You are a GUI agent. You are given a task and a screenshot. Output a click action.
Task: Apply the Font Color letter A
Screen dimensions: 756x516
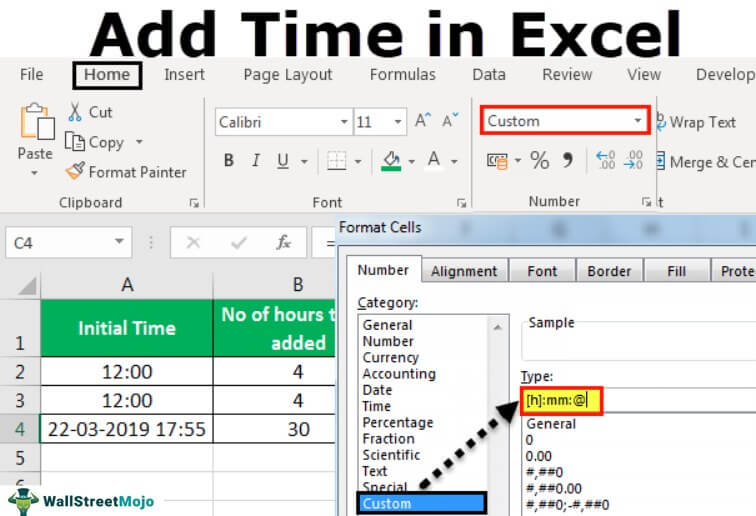[x=433, y=160]
